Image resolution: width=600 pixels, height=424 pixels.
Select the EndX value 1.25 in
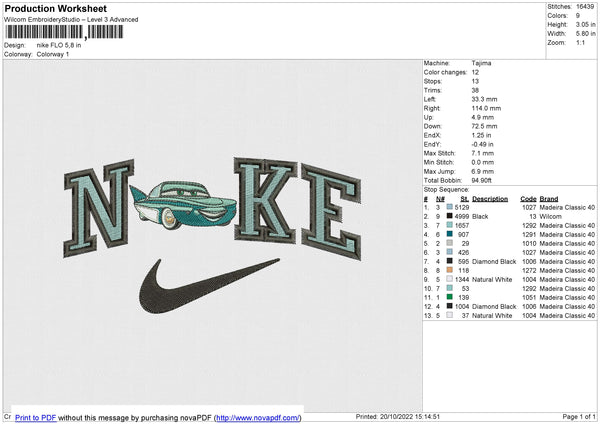(x=482, y=135)
